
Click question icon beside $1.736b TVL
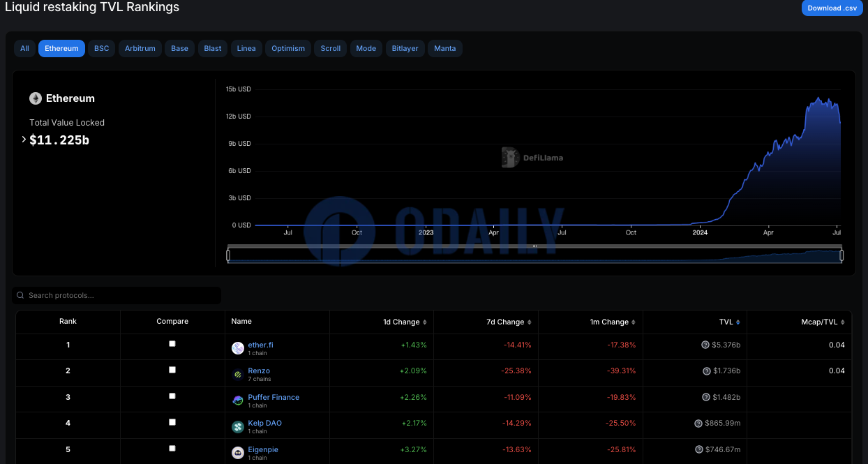click(706, 371)
